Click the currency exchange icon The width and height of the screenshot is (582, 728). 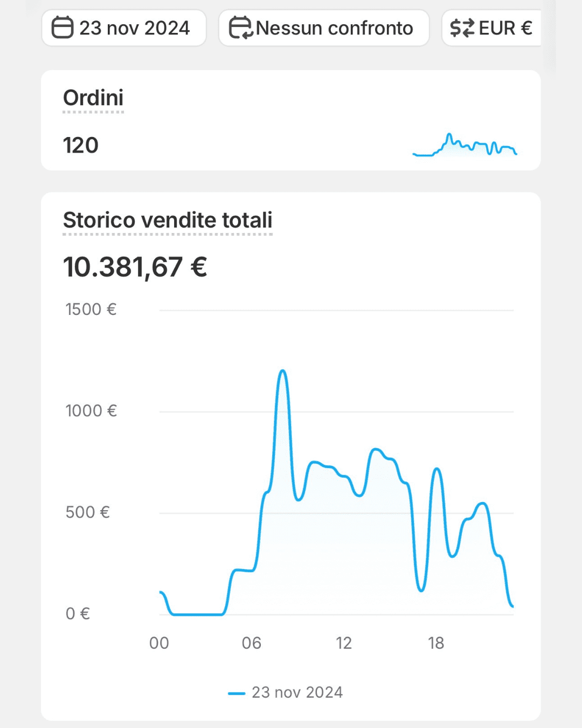(x=462, y=28)
